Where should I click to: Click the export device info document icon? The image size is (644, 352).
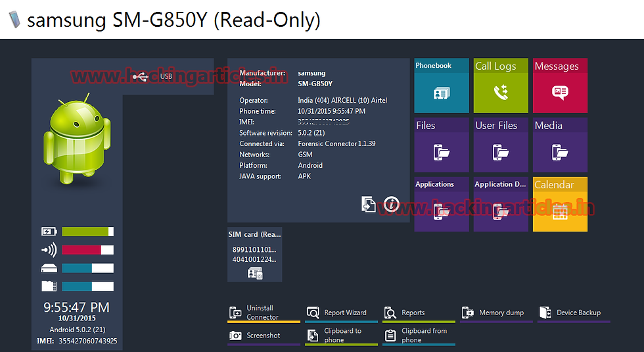(x=369, y=205)
